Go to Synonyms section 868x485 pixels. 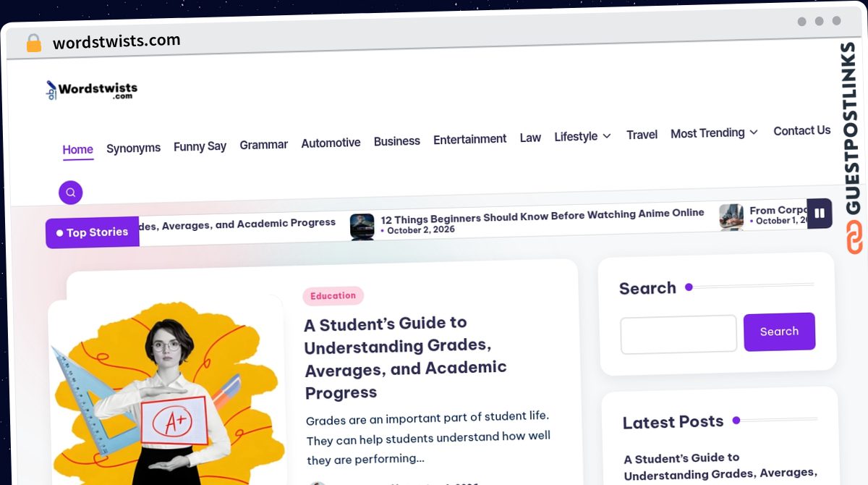[133, 148]
